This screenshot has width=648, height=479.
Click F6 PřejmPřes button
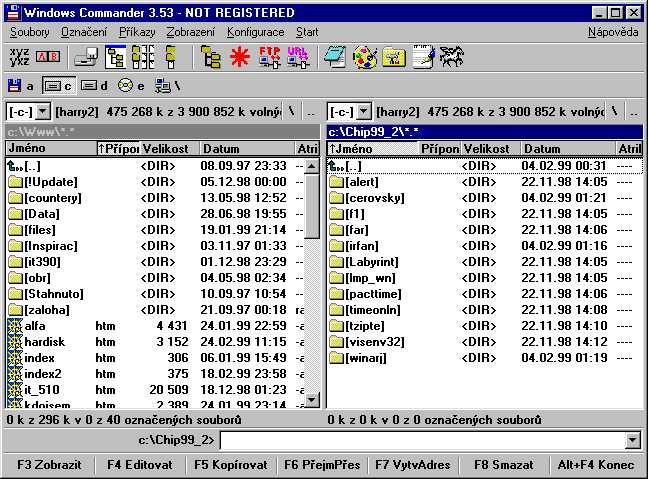click(322, 465)
